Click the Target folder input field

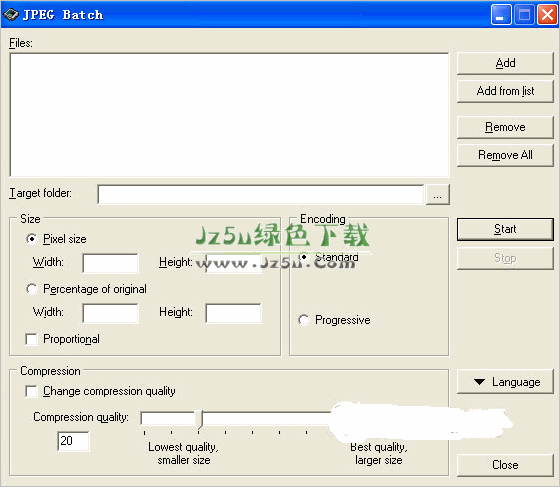point(261,194)
